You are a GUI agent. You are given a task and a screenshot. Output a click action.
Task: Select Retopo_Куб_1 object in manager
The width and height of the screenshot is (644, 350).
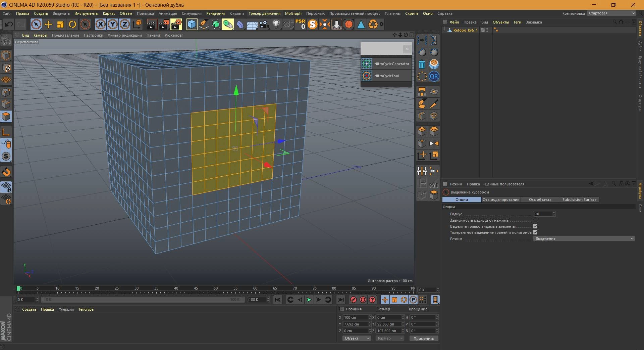pyautogui.click(x=465, y=30)
